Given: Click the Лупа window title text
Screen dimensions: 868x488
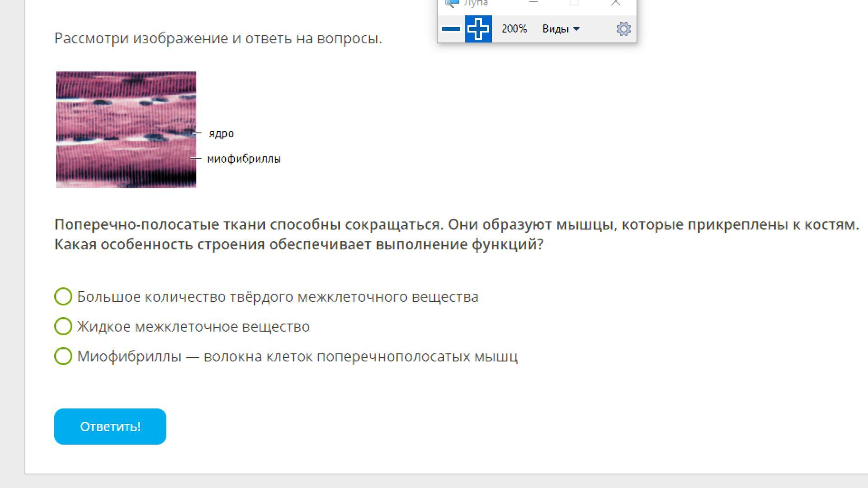Looking at the screenshot, I should click(476, 3).
